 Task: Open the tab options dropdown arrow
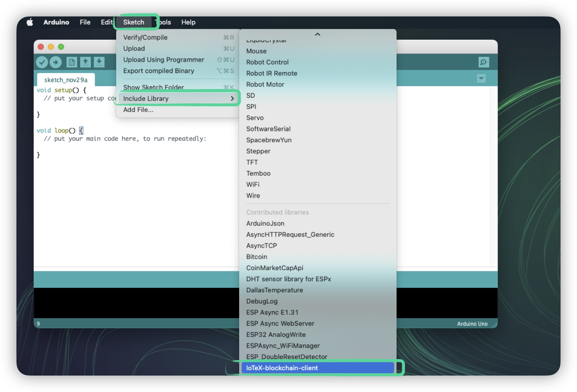tap(481, 78)
